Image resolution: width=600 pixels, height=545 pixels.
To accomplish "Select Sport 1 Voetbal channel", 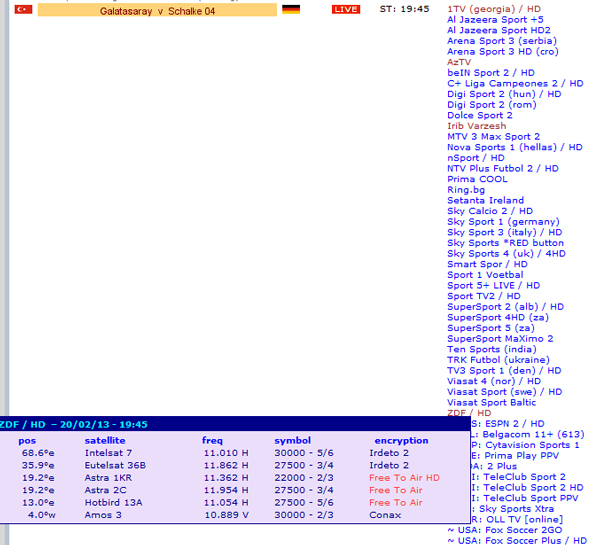I will [x=485, y=275].
